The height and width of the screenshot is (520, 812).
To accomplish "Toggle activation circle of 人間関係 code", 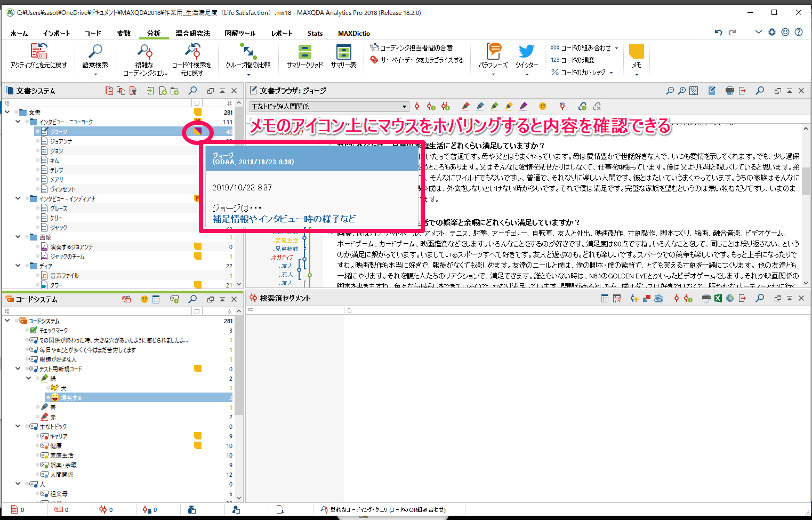I will pos(38,475).
